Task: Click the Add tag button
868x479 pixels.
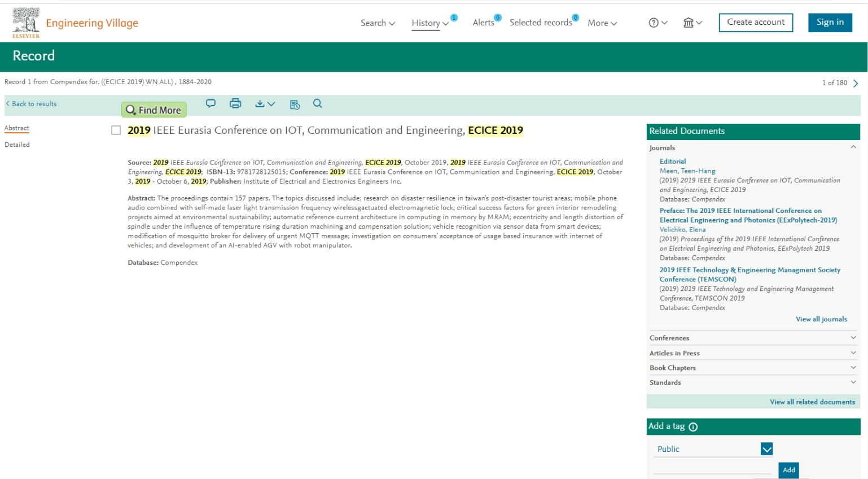Action: (789, 470)
